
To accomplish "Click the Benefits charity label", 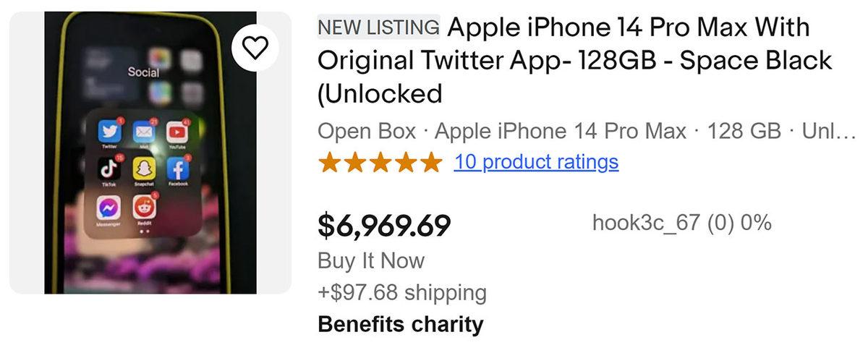I will pyautogui.click(x=400, y=324).
